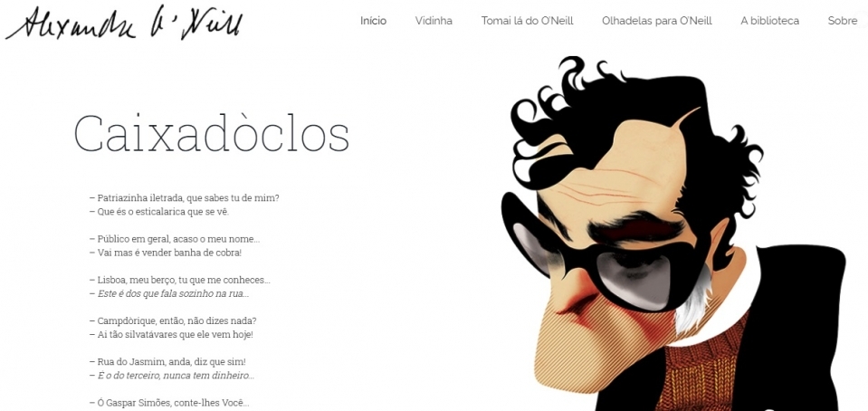Click italic line 'Este é dos que fala sozinho na rua...'
Viewport: 868px width, 411px height.
(169, 293)
